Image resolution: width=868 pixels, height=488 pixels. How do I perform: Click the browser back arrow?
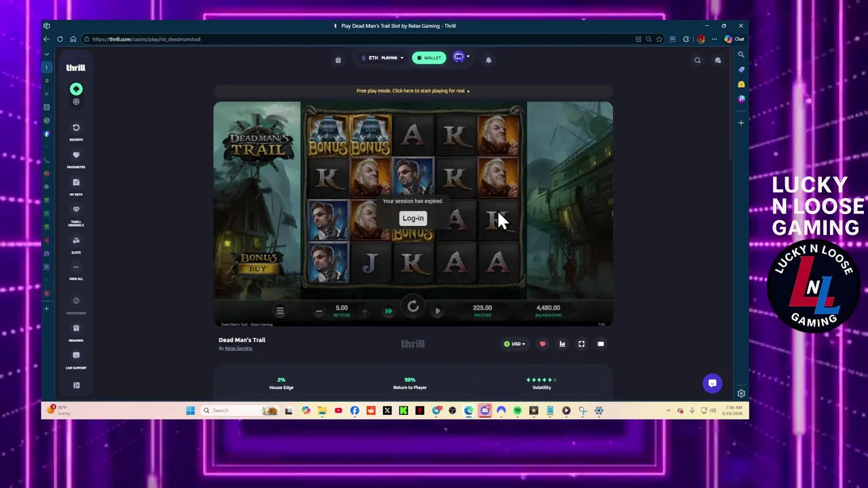click(x=46, y=39)
